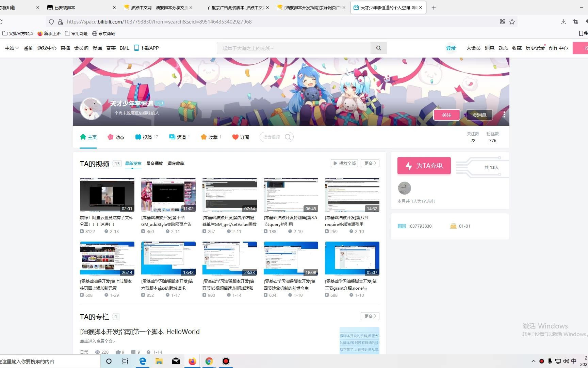Click 更多 next to TA的视频
The width and height of the screenshot is (588, 368).
tap(370, 164)
